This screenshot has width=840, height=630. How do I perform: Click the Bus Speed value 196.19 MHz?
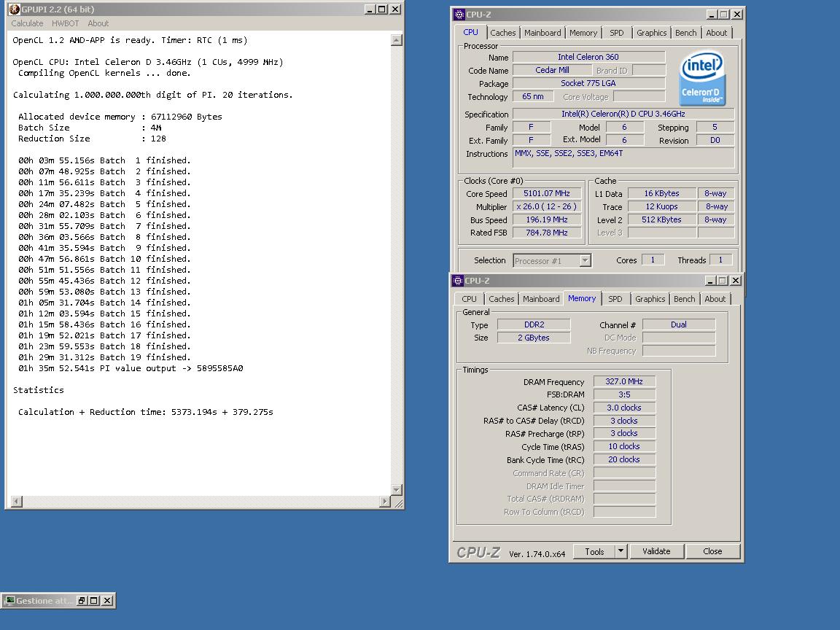coord(546,219)
